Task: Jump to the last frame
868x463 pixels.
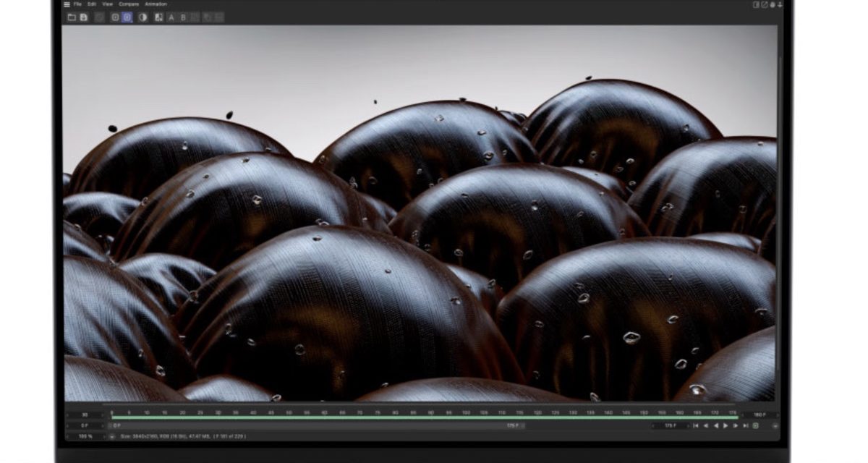Action: point(745,426)
